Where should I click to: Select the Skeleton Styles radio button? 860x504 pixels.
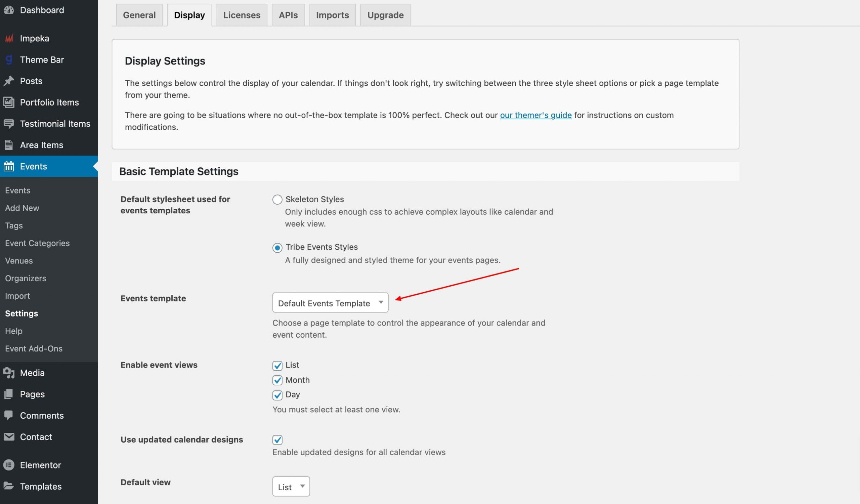click(x=277, y=199)
